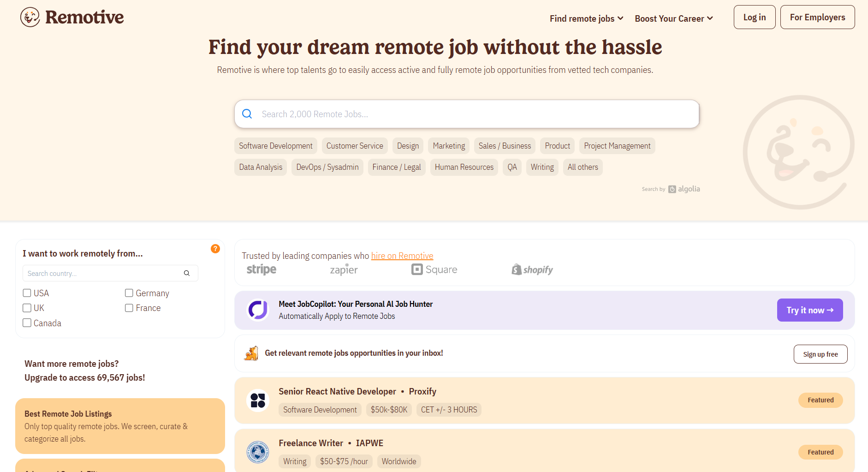
Task: Click the Zapier logo
Action: 344,269
